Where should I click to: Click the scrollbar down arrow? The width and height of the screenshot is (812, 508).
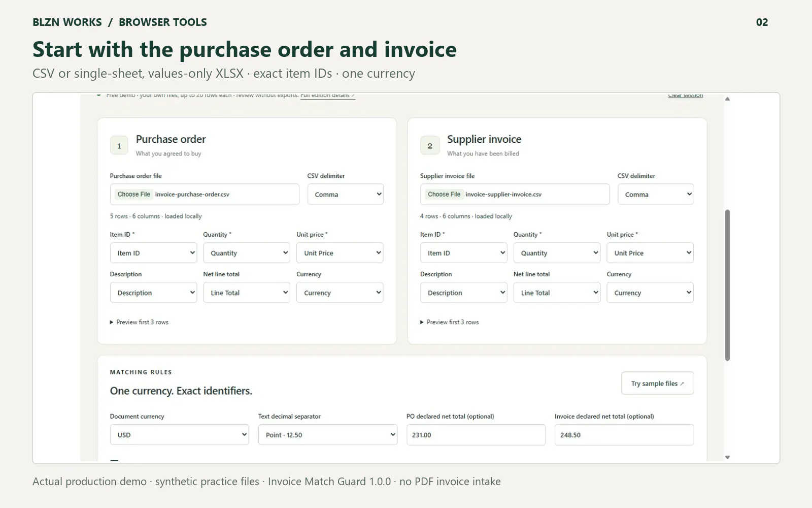(x=727, y=457)
